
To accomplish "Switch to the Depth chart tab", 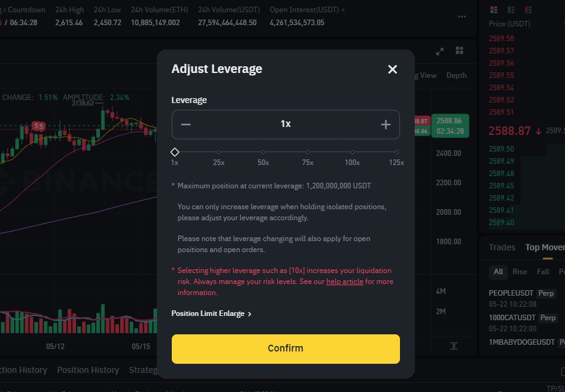I will click(x=456, y=75).
